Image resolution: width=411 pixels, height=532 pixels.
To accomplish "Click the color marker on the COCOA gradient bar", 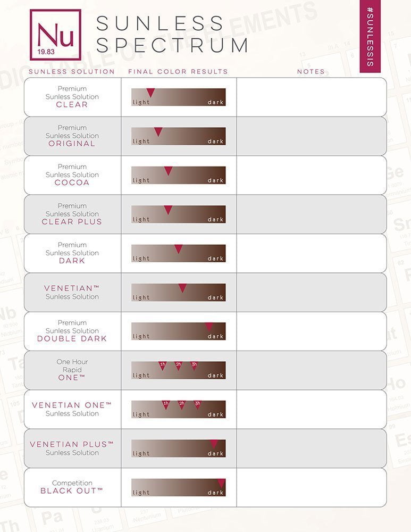I will pos(168,171).
